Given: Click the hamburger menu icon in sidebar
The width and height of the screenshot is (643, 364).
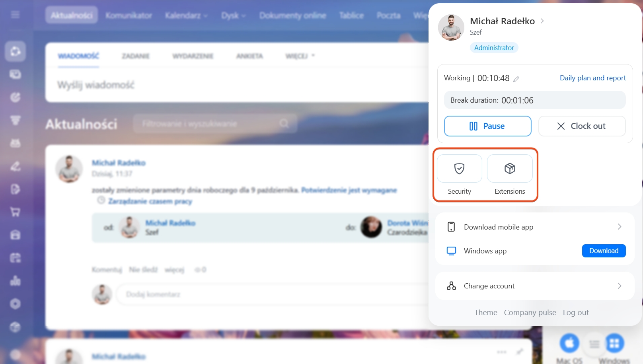Looking at the screenshot, I should 16,15.
